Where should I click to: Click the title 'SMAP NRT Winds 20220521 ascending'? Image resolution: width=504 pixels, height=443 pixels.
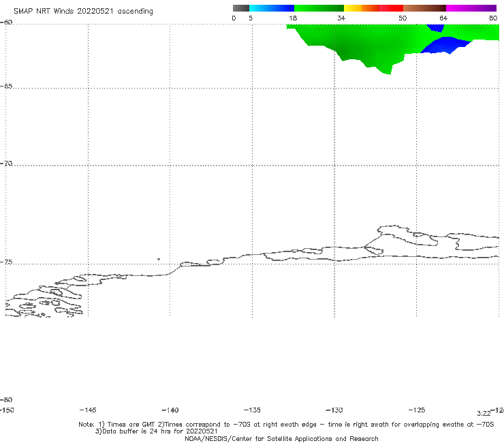point(83,11)
